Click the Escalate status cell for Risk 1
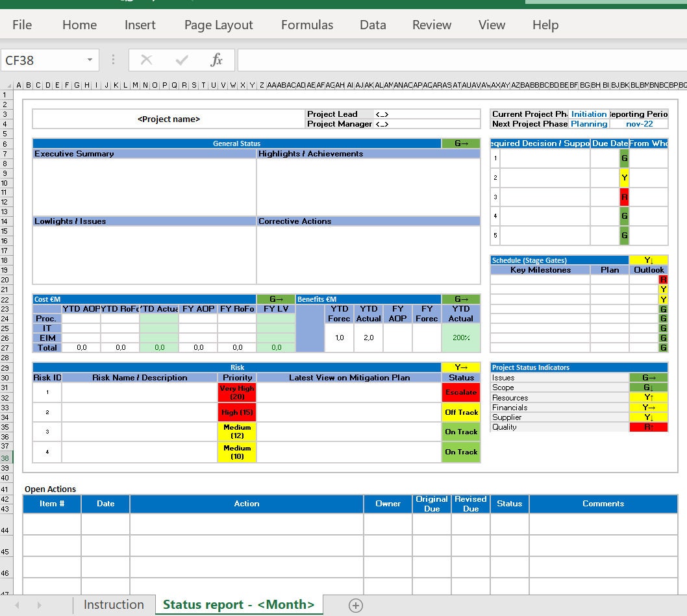The image size is (687, 616). click(460, 392)
